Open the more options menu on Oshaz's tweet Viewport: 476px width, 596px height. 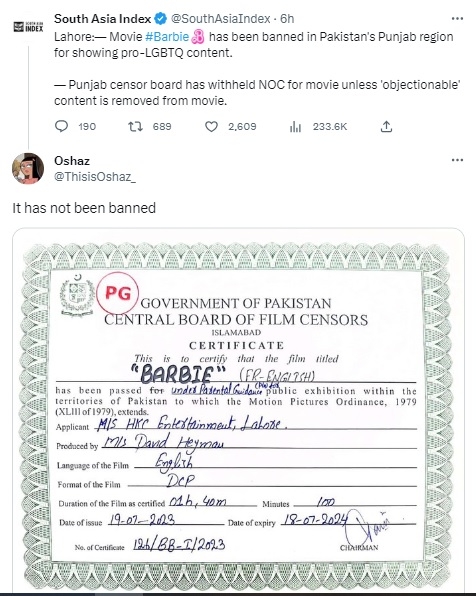(457, 160)
